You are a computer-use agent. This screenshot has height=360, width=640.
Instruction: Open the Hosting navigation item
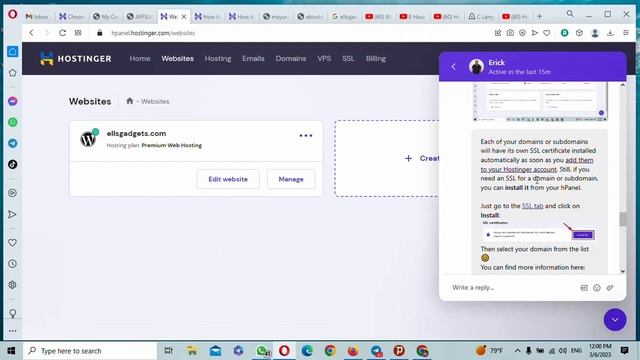click(x=218, y=59)
